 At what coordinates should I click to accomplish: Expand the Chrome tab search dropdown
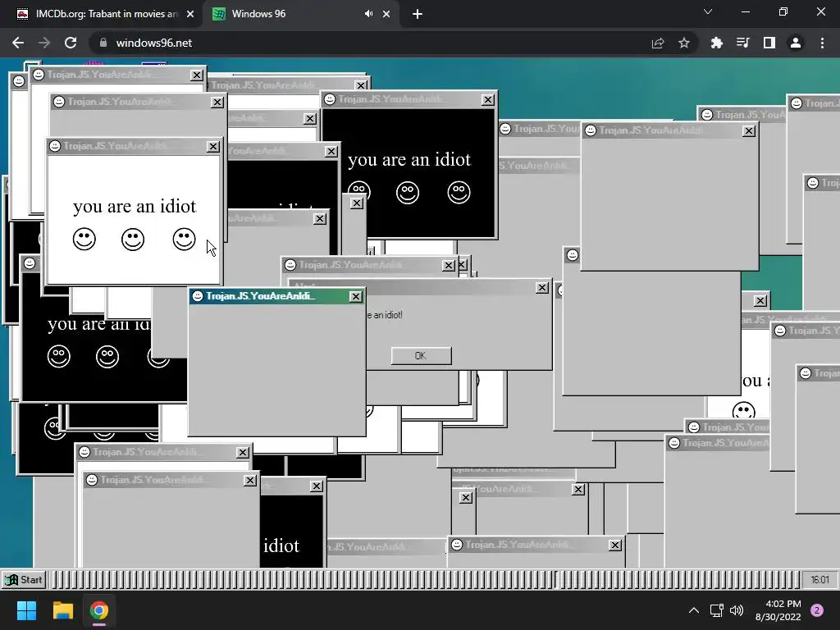tap(708, 11)
